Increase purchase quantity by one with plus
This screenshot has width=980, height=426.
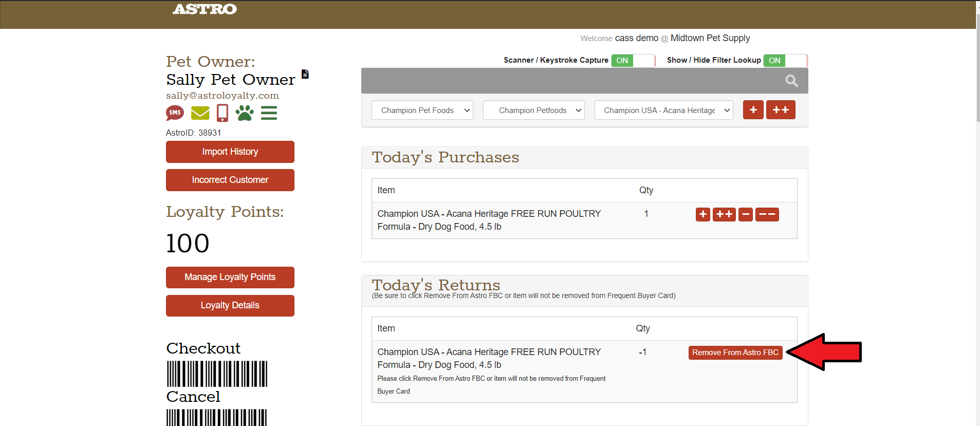point(703,214)
